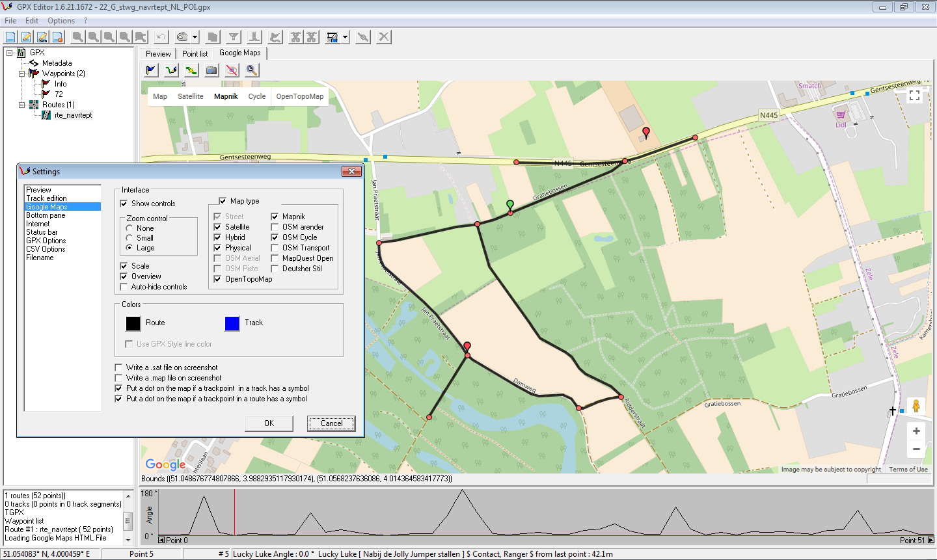Click the scrollbar thumb of the info list
The height and width of the screenshot is (560, 937).
point(128,521)
